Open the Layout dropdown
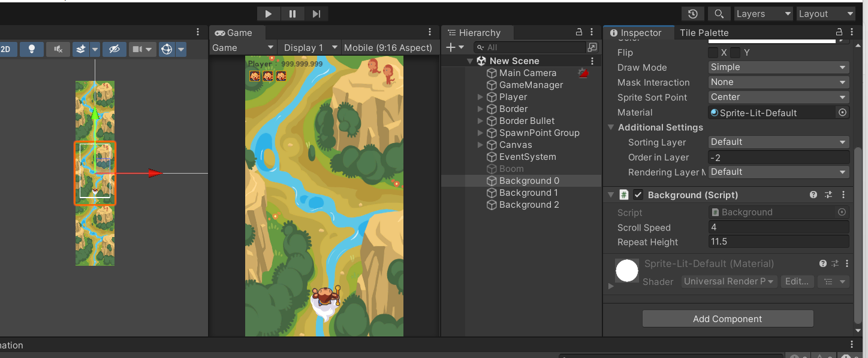 [825, 14]
